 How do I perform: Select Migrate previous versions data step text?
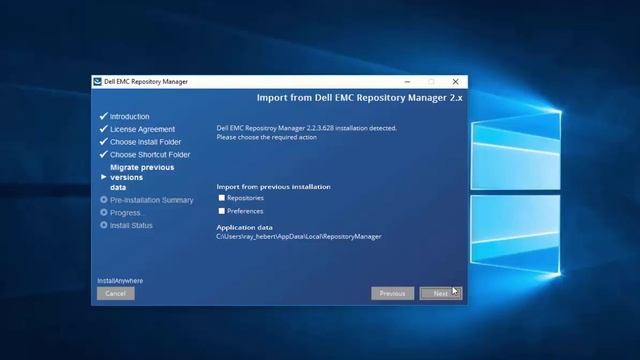142,178
